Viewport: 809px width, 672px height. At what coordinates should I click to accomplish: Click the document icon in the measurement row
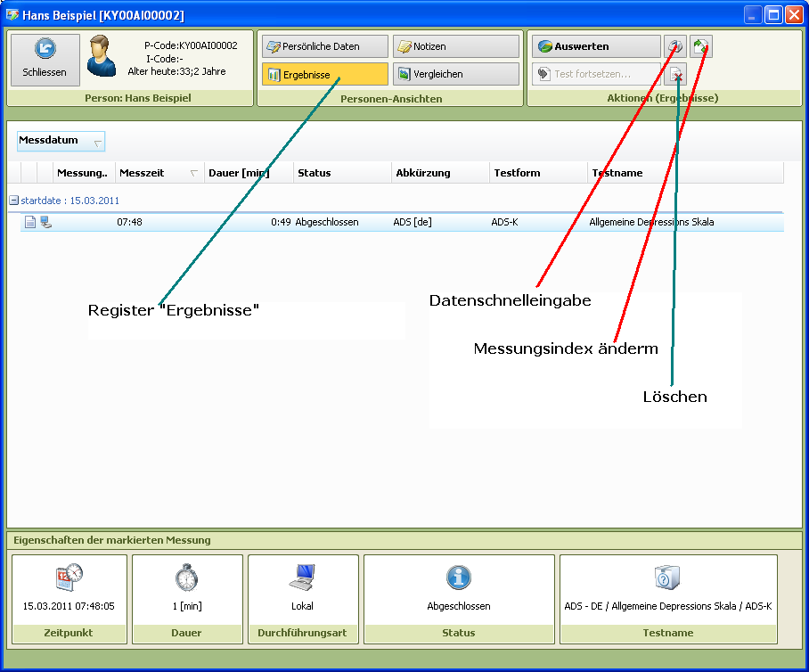[30, 222]
